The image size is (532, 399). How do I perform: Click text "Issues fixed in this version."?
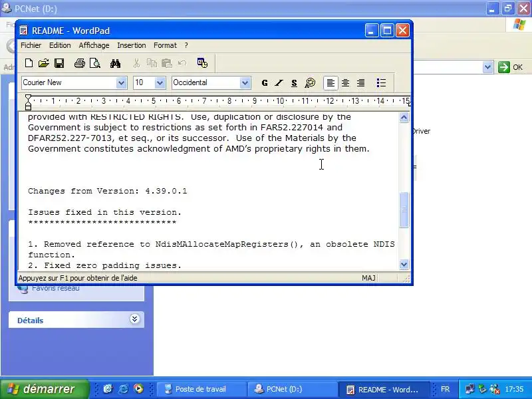point(105,212)
